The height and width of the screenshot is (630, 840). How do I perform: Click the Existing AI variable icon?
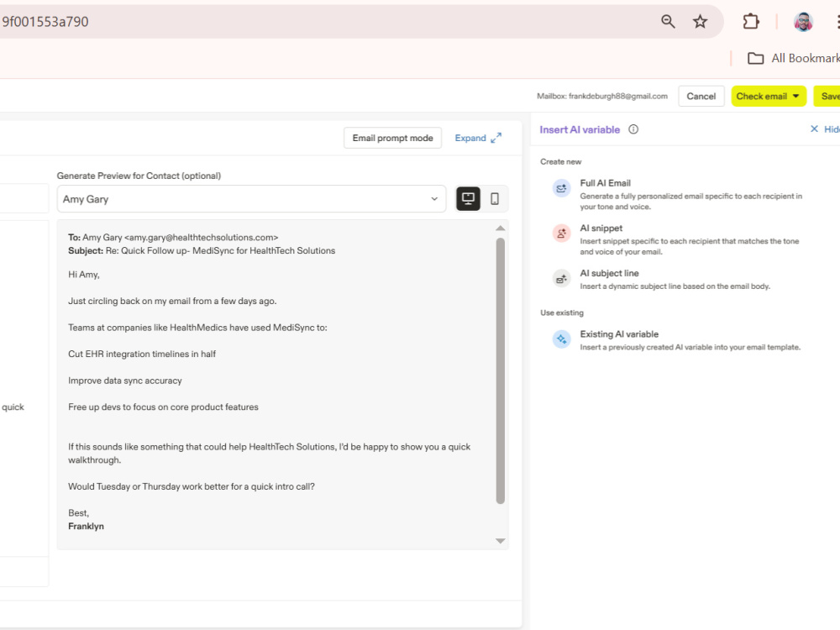561,339
